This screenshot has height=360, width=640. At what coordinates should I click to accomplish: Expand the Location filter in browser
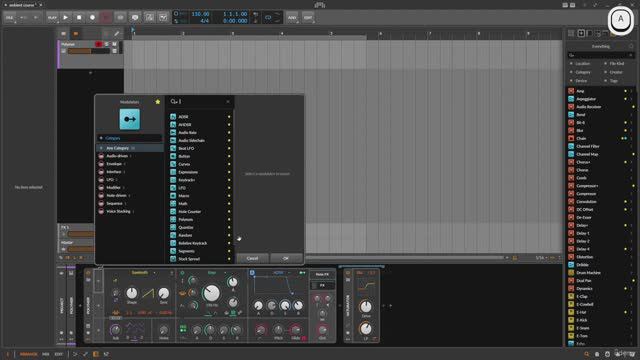[582, 64]
